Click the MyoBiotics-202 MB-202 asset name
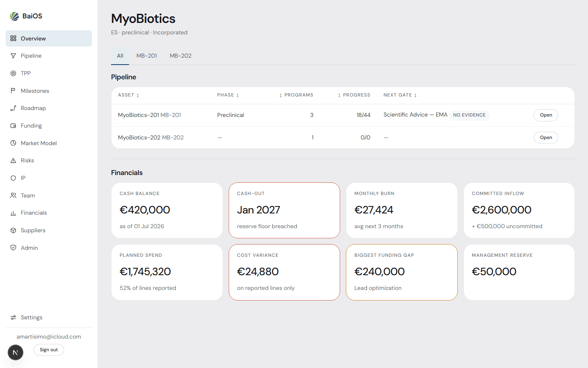Viewport: 588px width, 368px height. coord(151,137)
